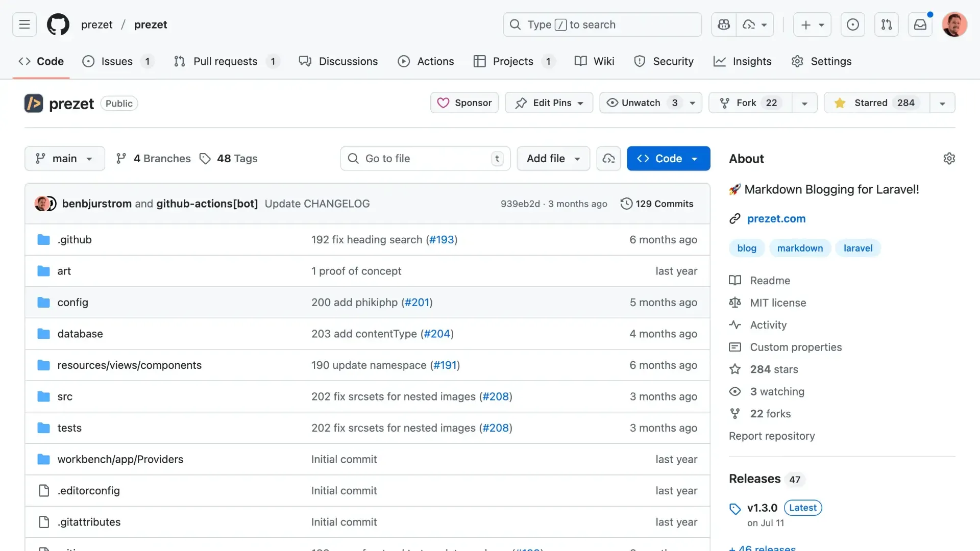980x551 pixels.
Task: Edit About section with gear icon
Action: 949,159
